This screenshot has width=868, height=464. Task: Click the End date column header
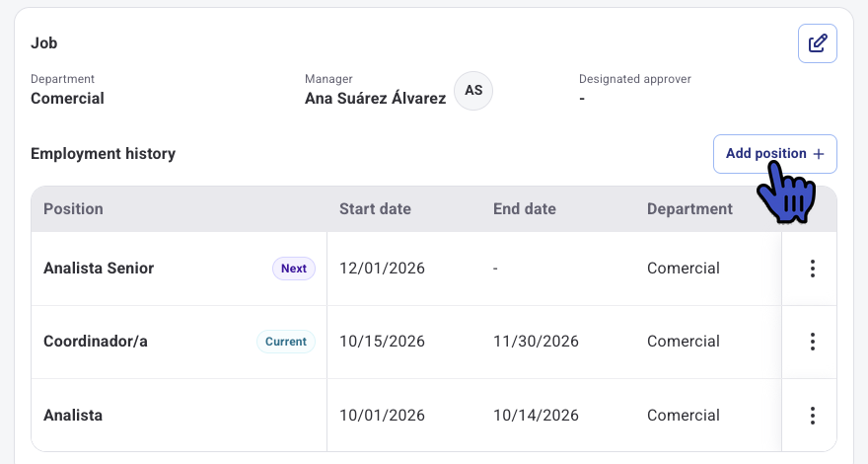pyautogui.click(x=524, y=209)
